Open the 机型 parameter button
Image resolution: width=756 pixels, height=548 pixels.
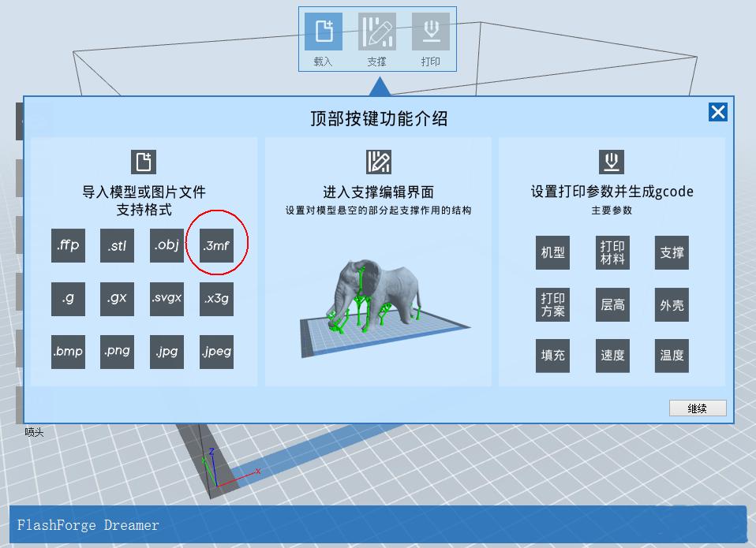pos(552,252)
